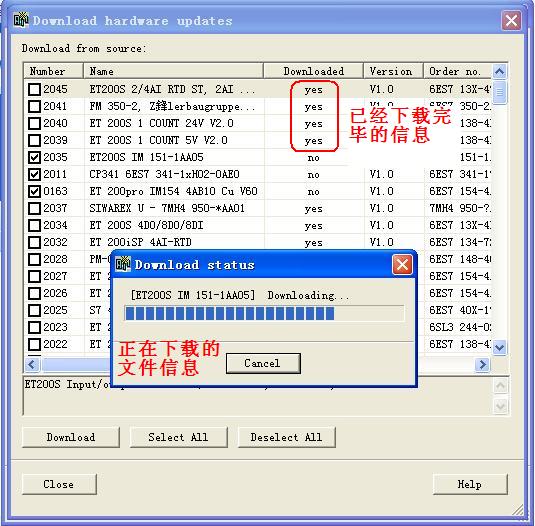The width and height of the screenshot is (535, 526).
Task: Click the Name column header
Action: pos(174,71)
